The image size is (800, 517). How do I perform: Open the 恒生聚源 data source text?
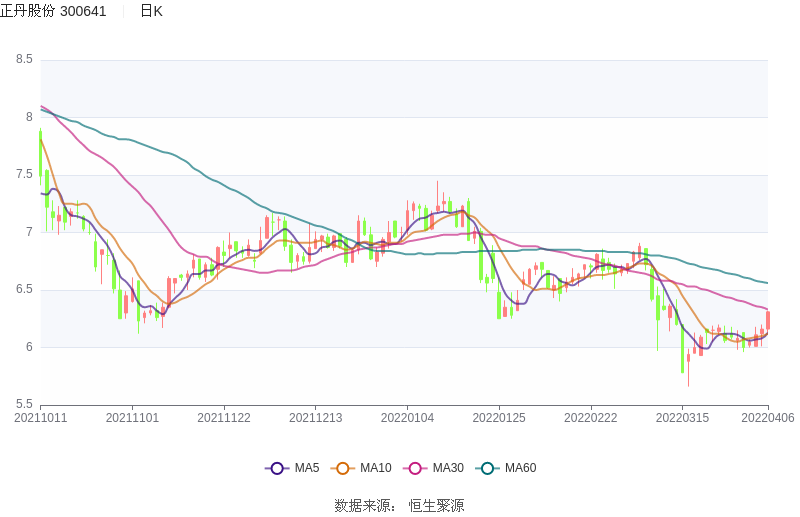pos(436,505)
